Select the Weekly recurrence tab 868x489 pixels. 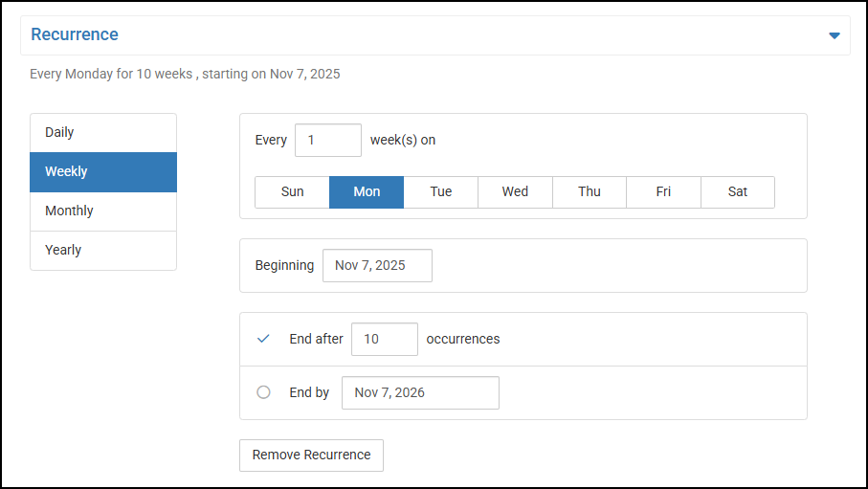point(103,172)
